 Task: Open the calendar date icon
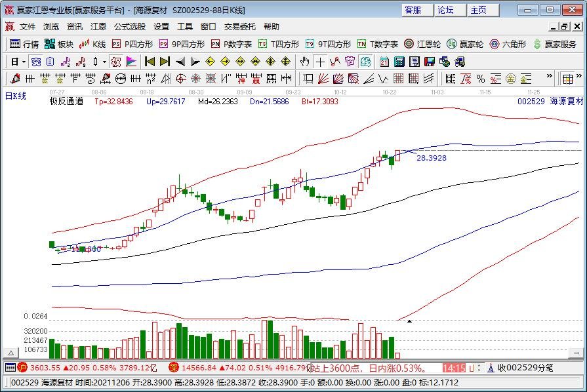[x=383, y=62]
